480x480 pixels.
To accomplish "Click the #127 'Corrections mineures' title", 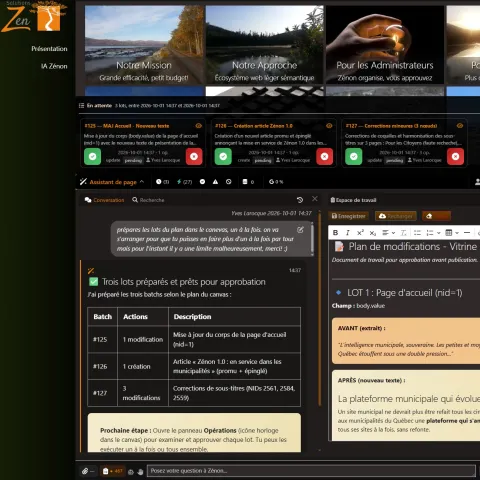I will pos(391,126).
